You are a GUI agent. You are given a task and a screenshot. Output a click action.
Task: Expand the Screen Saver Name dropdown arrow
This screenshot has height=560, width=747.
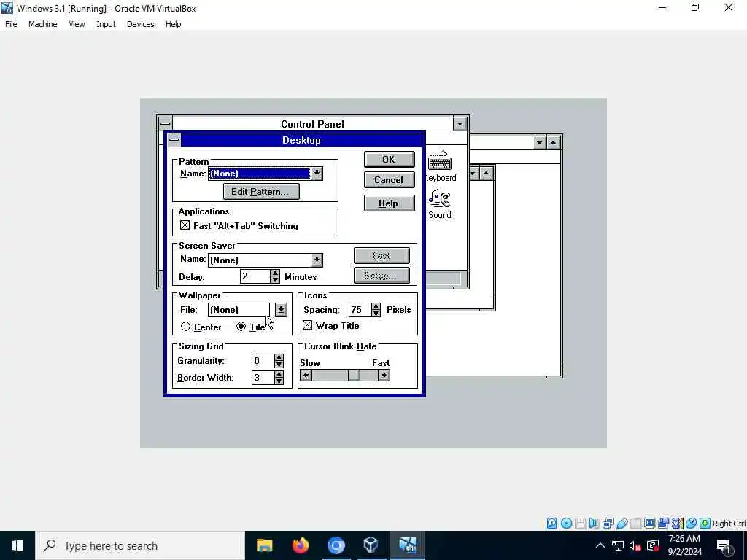pyautogui.click(x=317, y=260)
